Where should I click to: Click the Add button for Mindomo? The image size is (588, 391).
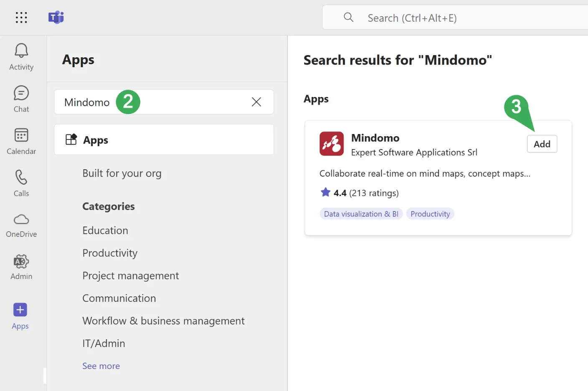[542, 144]
